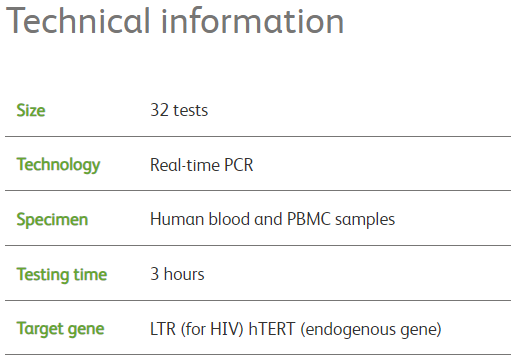Click the LTR (for HIV) text
The height and width of the screenshot is (360, 523).
(197, 329)
